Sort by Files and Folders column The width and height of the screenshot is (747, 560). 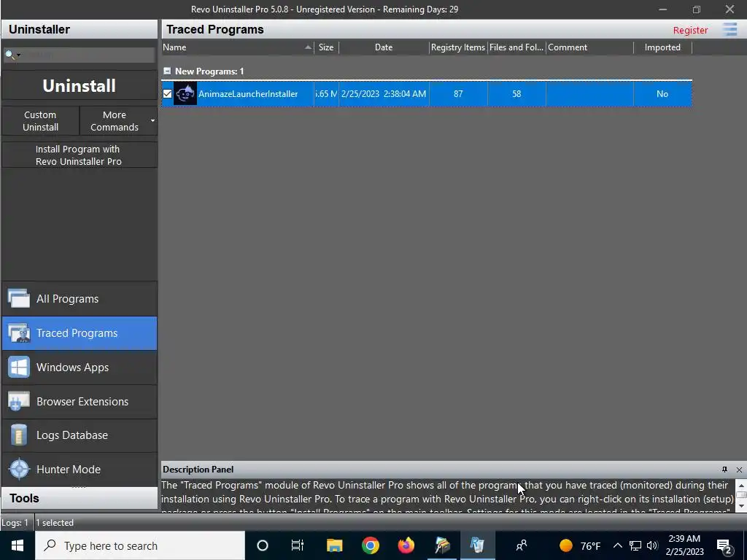[516, 47]
